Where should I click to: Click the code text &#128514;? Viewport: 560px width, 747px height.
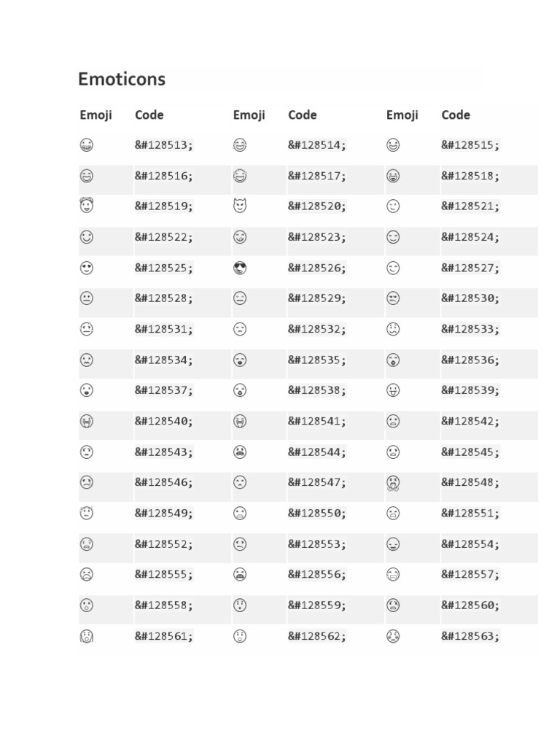point(317,145)
